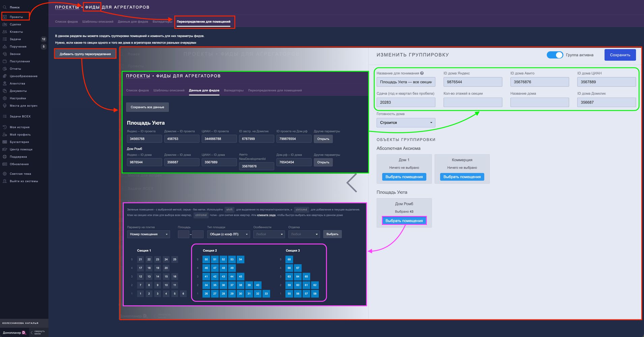644x337 pixels.
Task: Open Звонки from the sidebar
Action: point(5,54)
